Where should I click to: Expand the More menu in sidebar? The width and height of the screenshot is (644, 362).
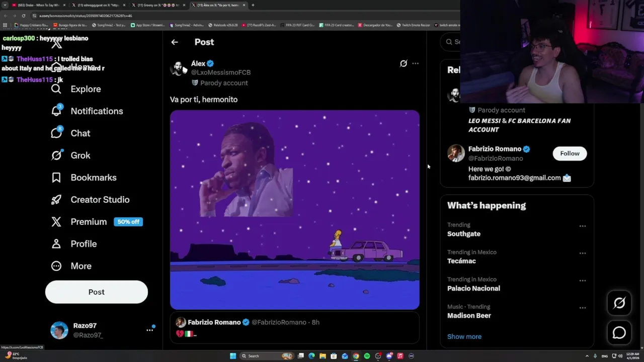(71, 266)
